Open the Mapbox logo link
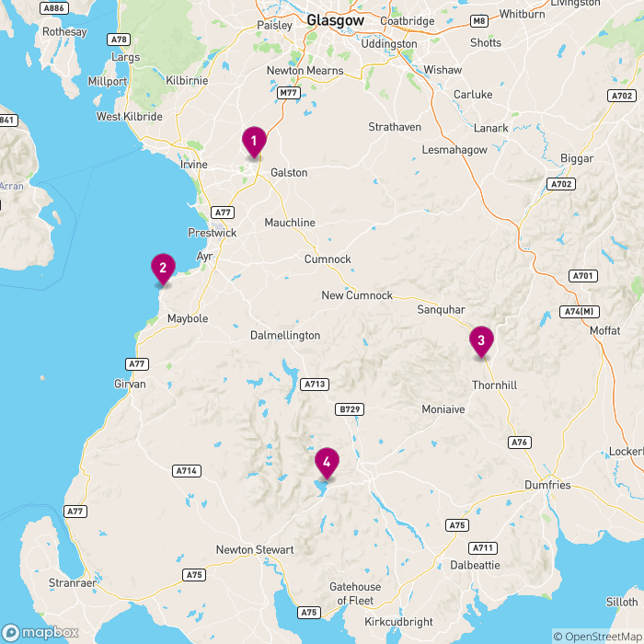The width and height of the screenshot is (644, 644). point(40,633)
